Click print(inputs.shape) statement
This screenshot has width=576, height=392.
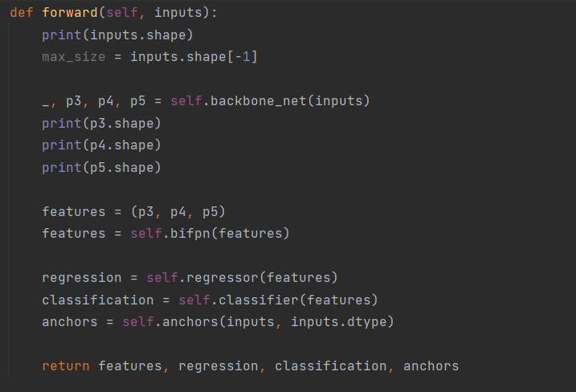tap(117, 35)
